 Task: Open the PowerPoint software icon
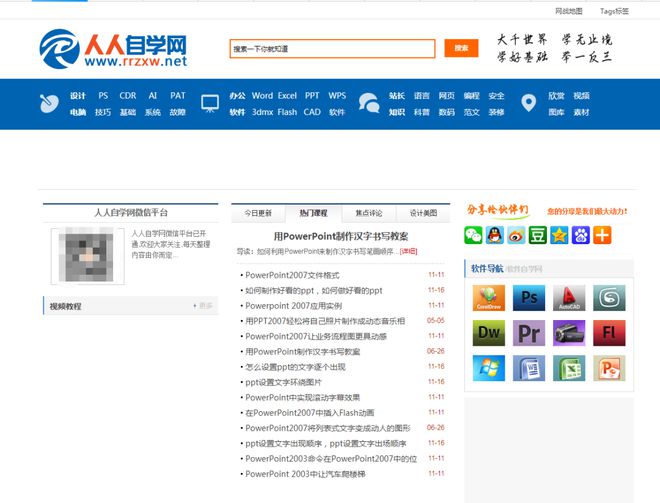point(609,368)
